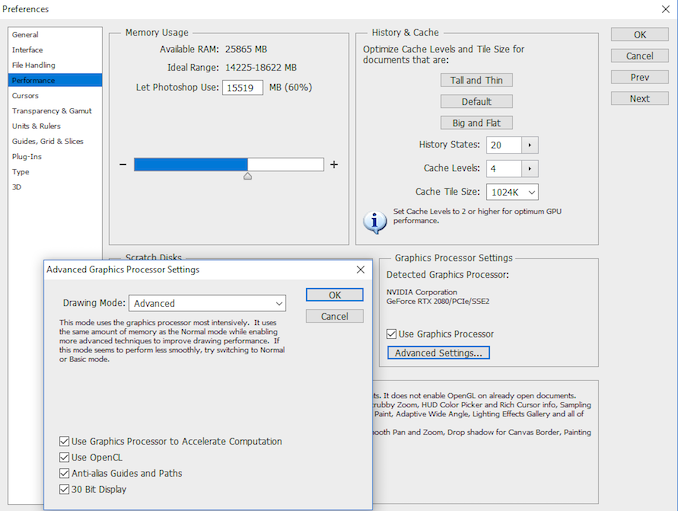Uncheck Anti-alias Guides and Paths

click(65, 473)
